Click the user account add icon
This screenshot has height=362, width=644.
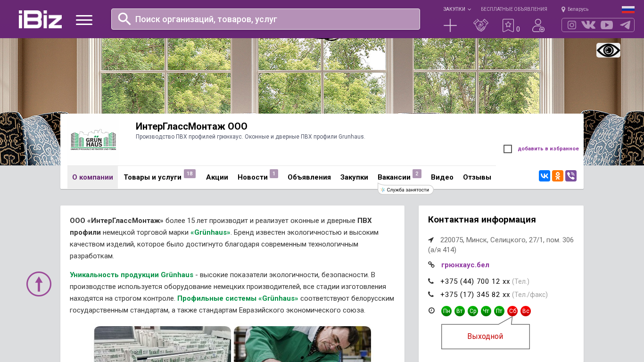pyautogui.click(x=538, y=25)
